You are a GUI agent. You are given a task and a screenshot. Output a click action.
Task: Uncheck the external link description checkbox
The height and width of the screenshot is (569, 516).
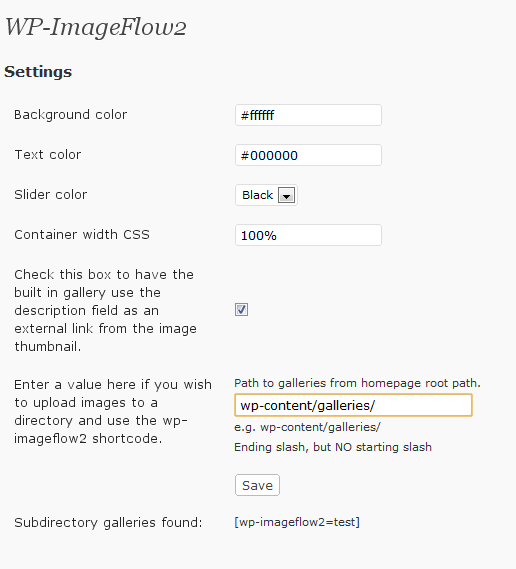tap(241, 310)
